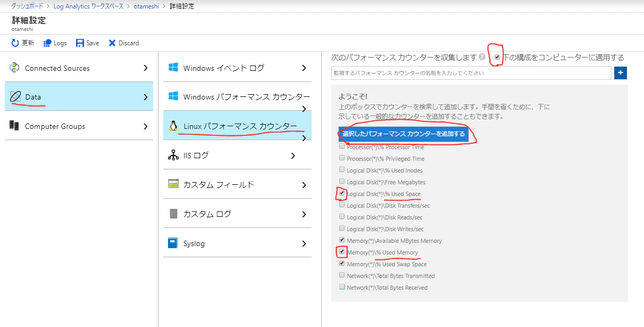644x327 pixels.
Task: Switch to the Data section
Action: [34, 96]
